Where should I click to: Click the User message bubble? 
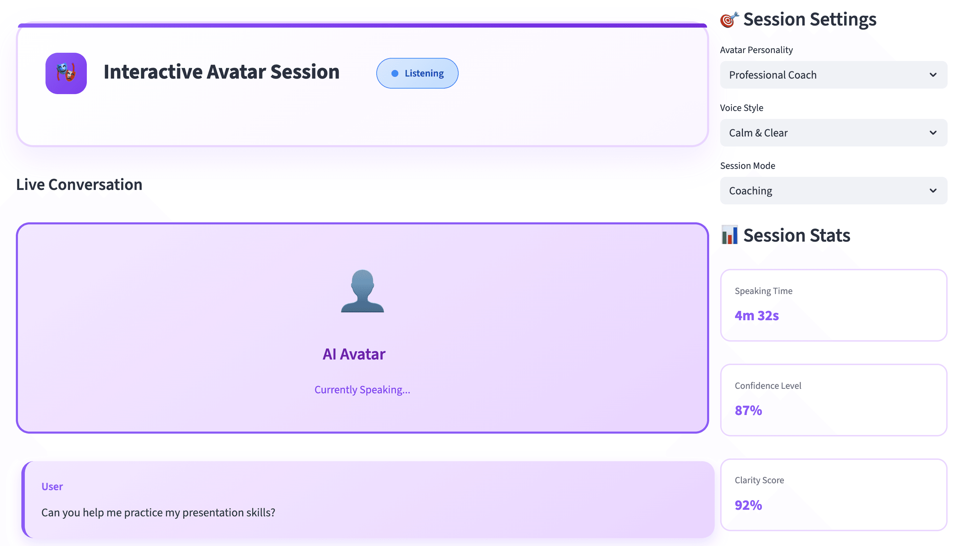367,499
